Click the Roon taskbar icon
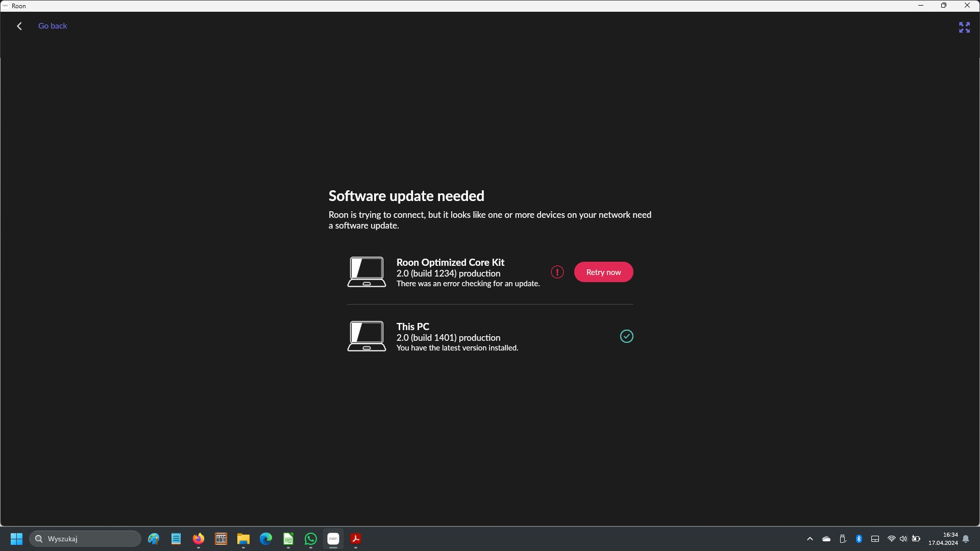 (333, 539)
